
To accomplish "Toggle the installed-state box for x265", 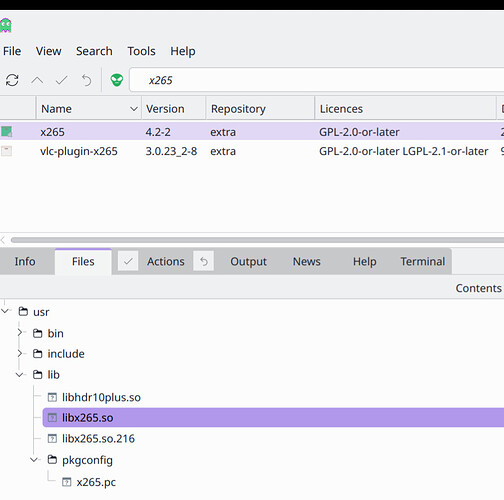I will (x=6, y=132).
